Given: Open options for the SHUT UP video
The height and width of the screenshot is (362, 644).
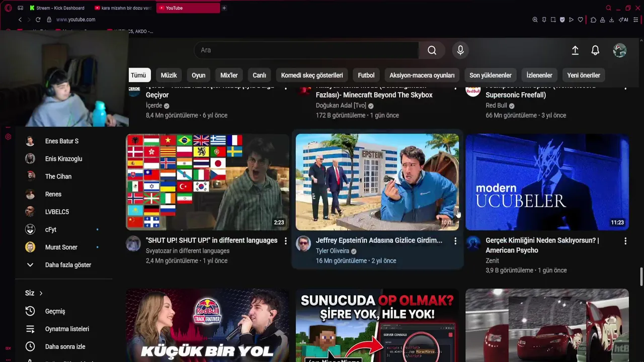Looking at the screenshot, I should [285, 241].
